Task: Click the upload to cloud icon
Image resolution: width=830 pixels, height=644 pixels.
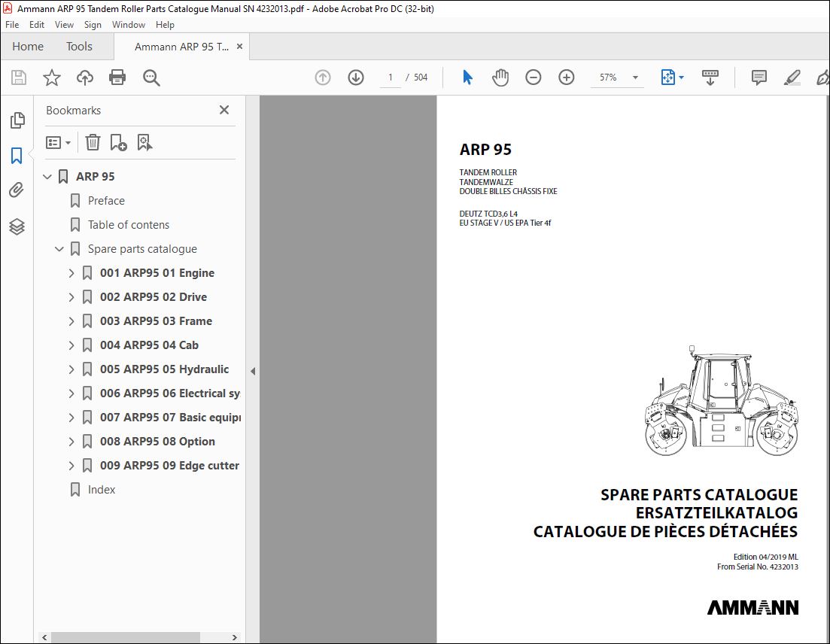Action: pyautogui.click(x=85, y=77)
